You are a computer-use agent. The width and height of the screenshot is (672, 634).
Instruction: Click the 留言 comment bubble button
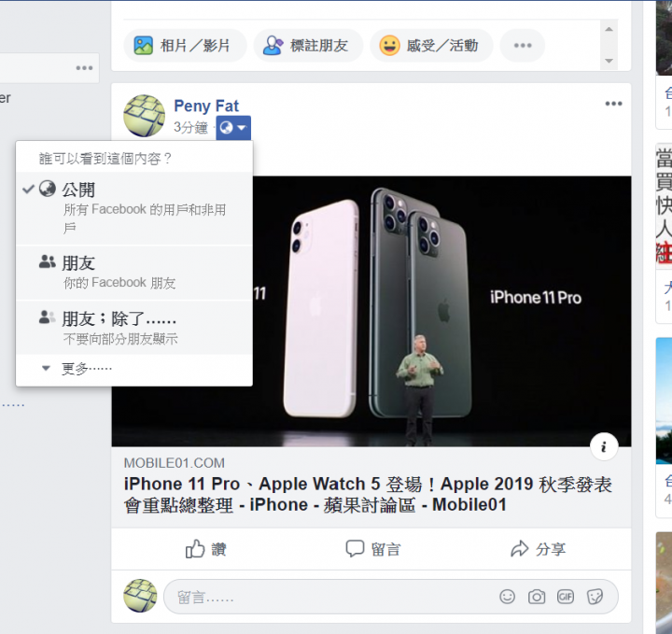[x=373, y=549]
